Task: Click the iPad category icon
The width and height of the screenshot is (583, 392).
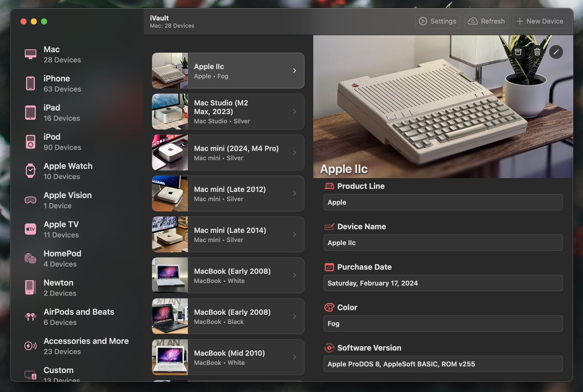Action: pyautogui.click(x=31, y=113)
